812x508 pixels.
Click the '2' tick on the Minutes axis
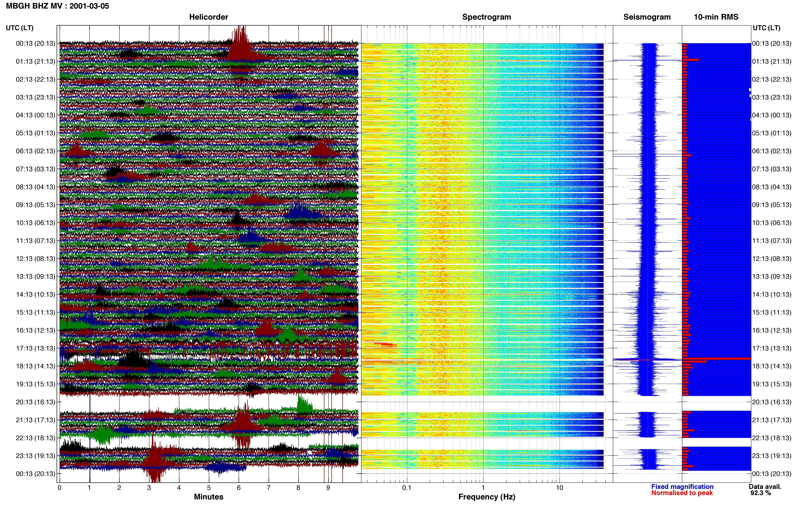tap(119, 488)
